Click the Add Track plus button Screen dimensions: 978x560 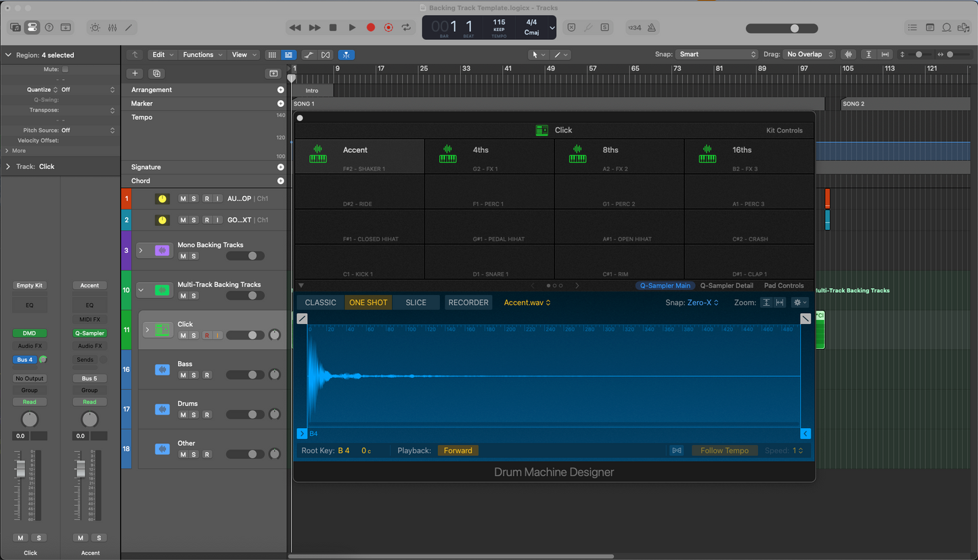coord(135,73)
